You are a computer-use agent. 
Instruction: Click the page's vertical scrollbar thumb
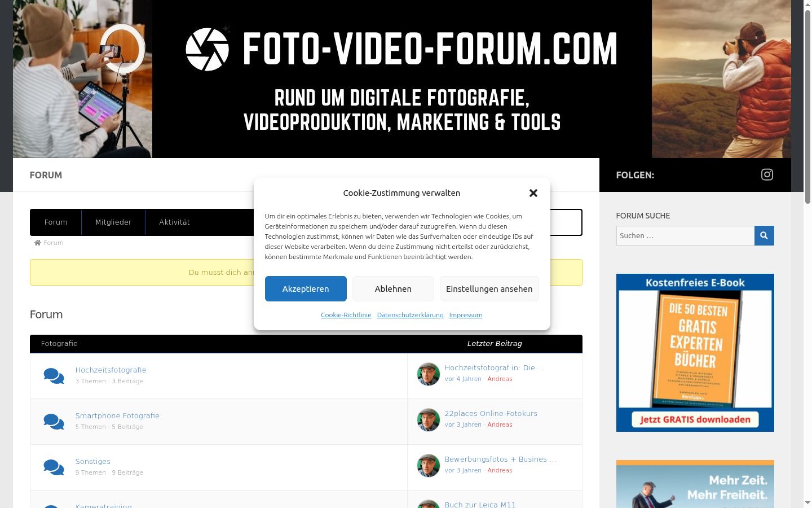coord(807,107)
